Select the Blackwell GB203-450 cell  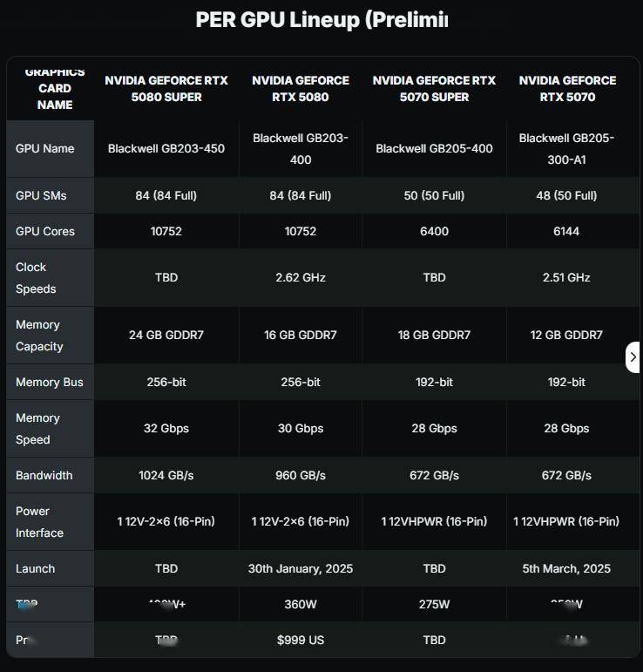pos(166,148)
